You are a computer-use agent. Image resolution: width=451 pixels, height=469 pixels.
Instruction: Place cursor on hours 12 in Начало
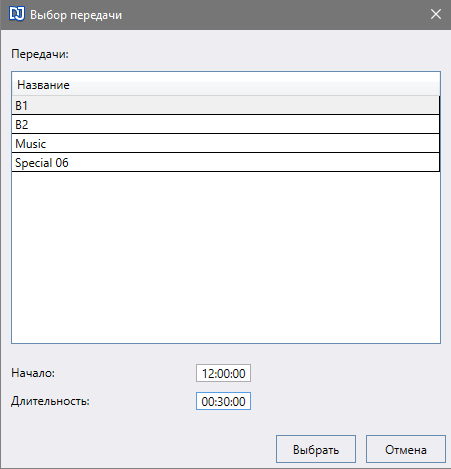pos(208,374)
